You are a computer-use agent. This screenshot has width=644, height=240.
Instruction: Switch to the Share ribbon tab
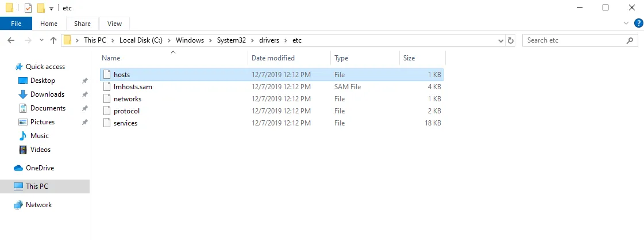pos(83,24)
